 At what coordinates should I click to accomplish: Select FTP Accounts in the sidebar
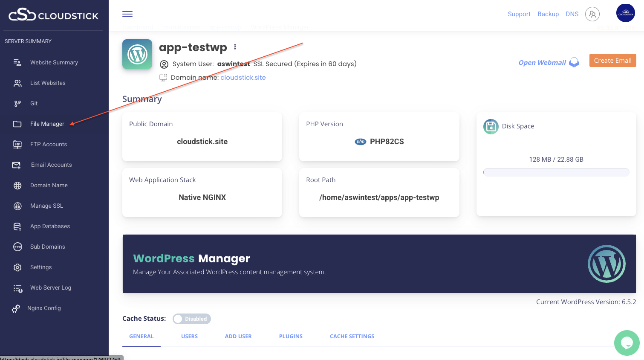click(48, 144)
